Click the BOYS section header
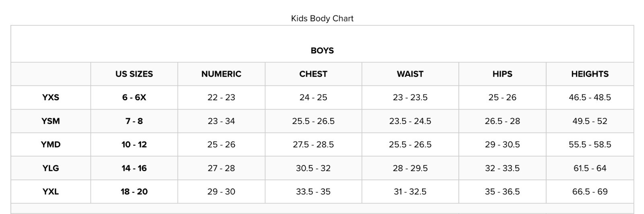Image resolution: width=644 pixels, height=214 pixels. tap(322, 51)
